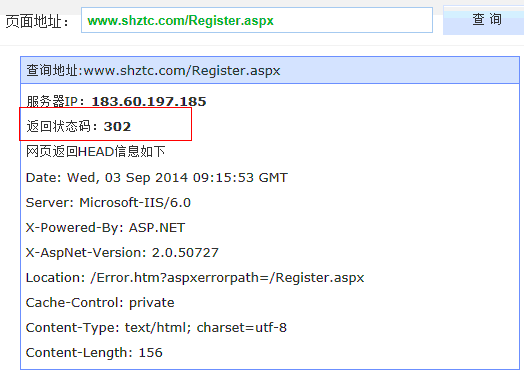Select the Cache-Control: private line
524x378 pixels.
click(x=100, y=303)
